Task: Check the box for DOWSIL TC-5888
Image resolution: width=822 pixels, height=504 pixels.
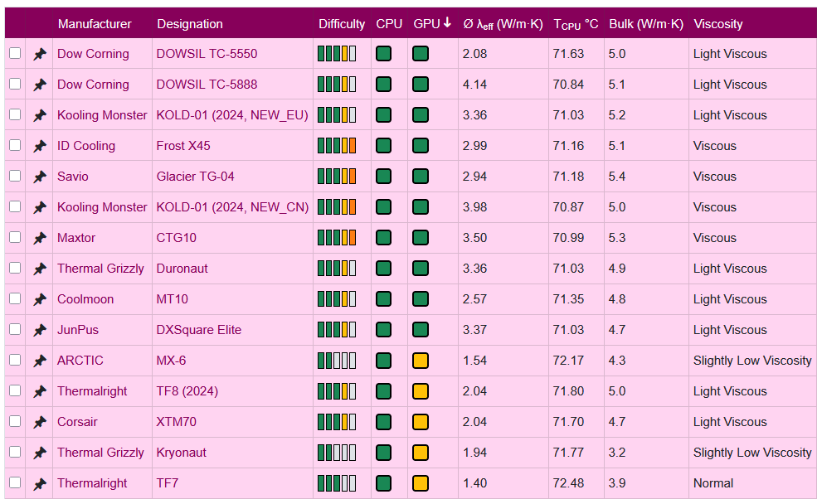Action: click(x=15, y=84)
